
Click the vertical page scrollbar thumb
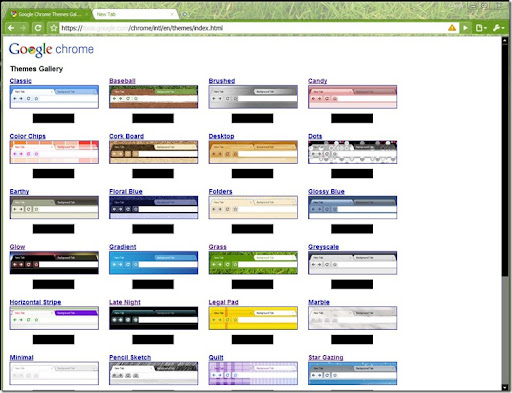(505, 159)
